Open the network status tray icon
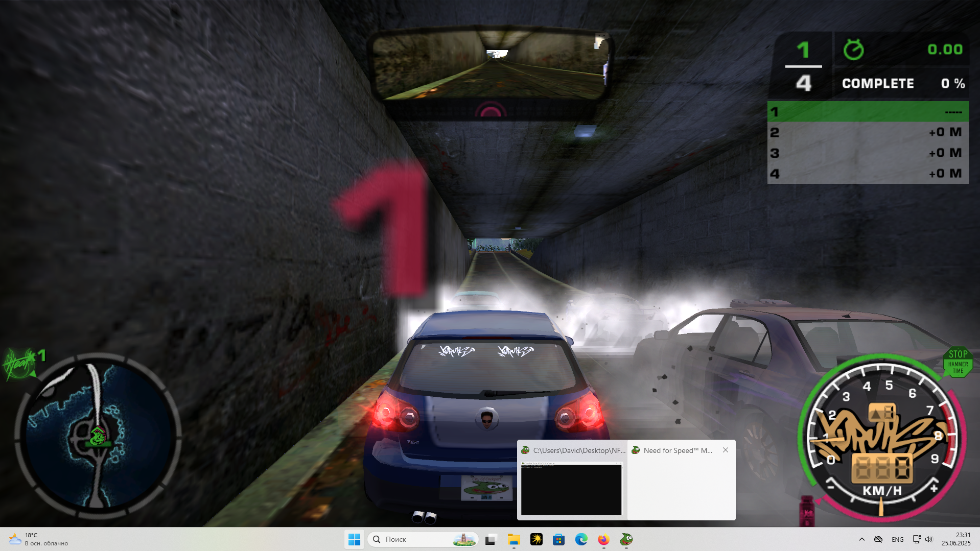Image resolution: width=980 pixels, height=551 pixels. click(x=917, y=539)
